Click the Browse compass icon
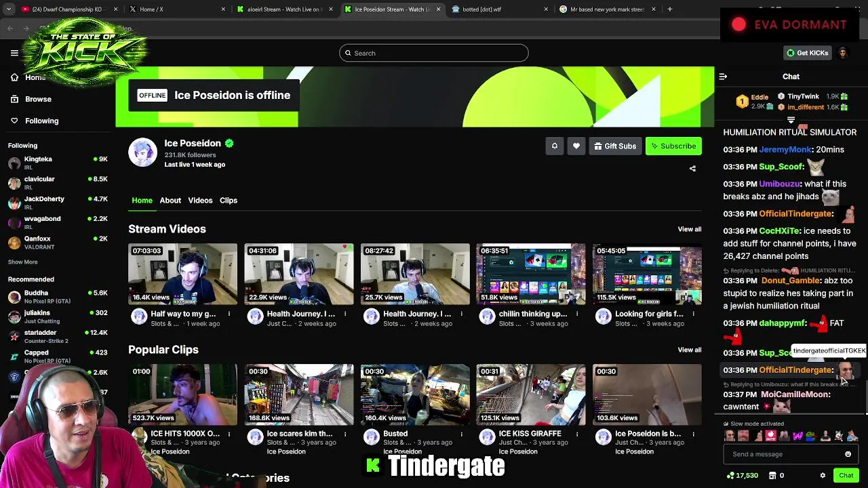This screenshot has height=488, width=868. (x=14, y=99)
